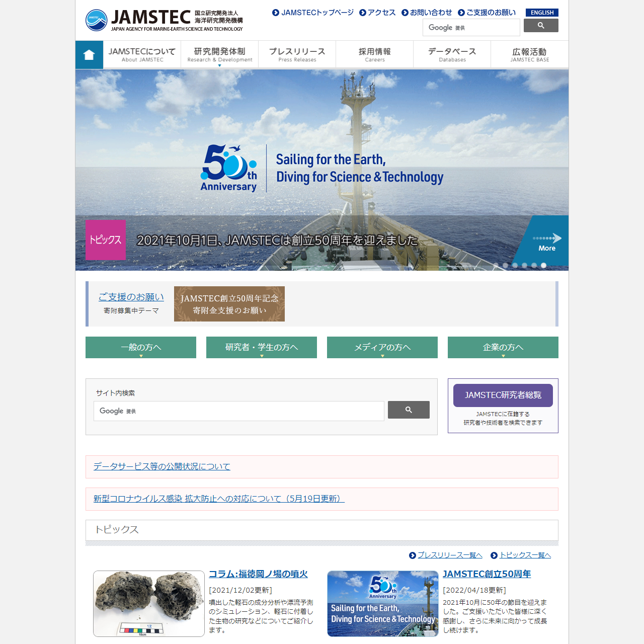Screen dimensions: 644x644
Task: Open the トピックス一覧へ link
Action: (x=525, y=555)
